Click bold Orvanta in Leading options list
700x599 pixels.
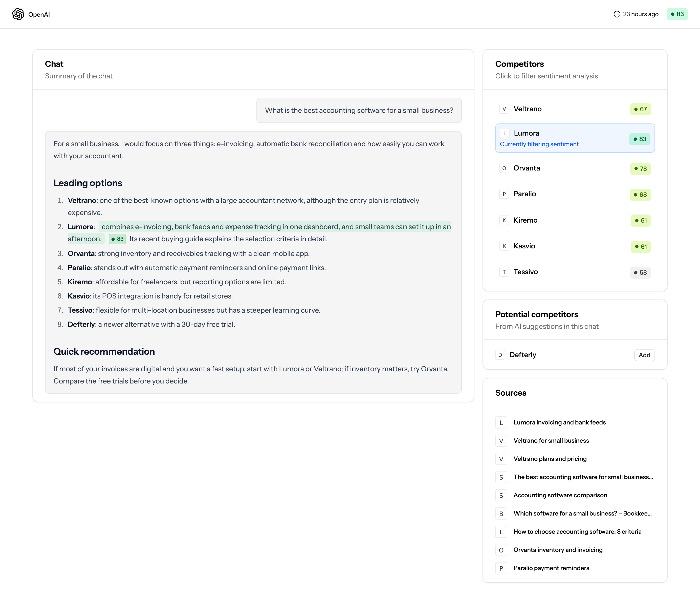pos(81,254)
